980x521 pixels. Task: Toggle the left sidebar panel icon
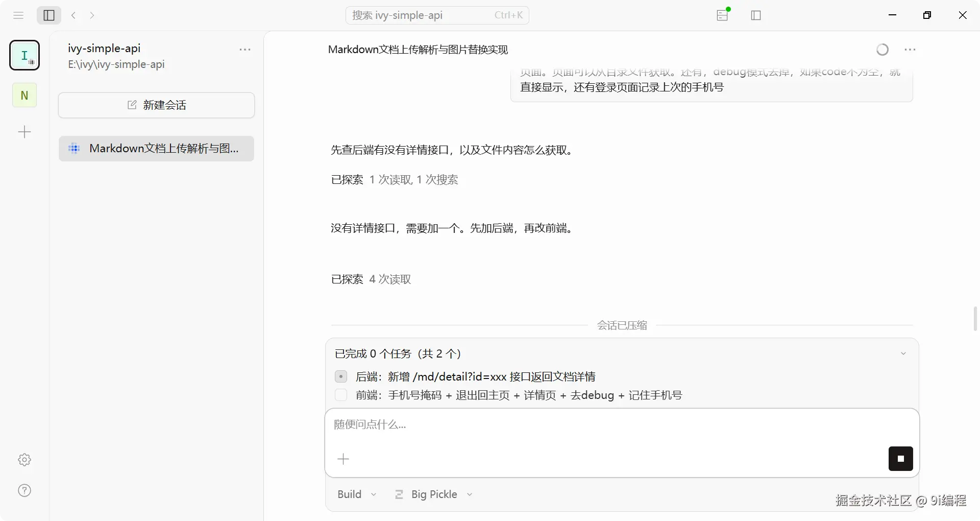49,15
